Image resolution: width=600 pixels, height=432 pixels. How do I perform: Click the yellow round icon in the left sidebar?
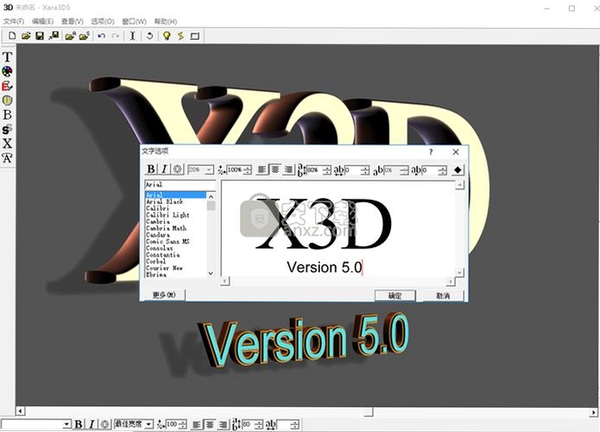(7, 100)
